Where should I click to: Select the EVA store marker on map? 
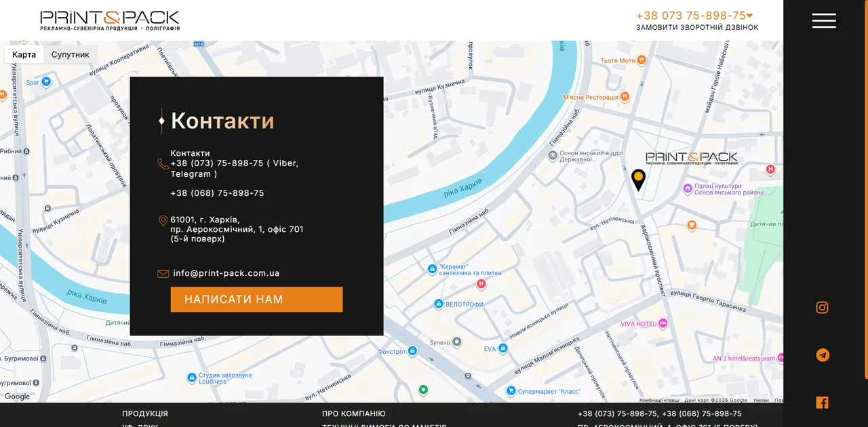pyautogui.click(x=502, y=348)
